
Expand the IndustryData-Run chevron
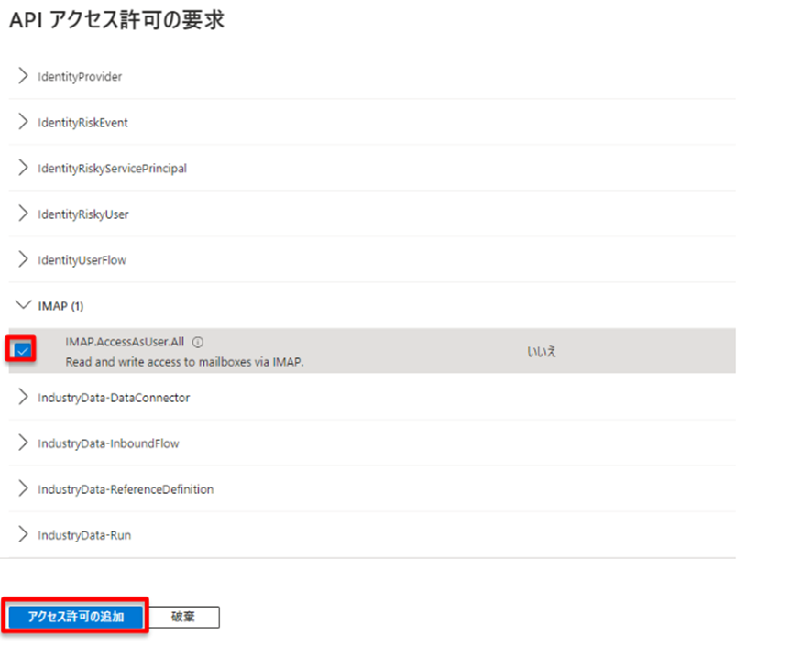[x=23, y=534]
